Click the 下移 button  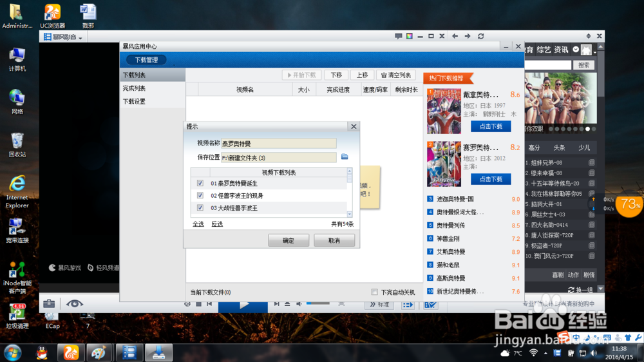336,75
